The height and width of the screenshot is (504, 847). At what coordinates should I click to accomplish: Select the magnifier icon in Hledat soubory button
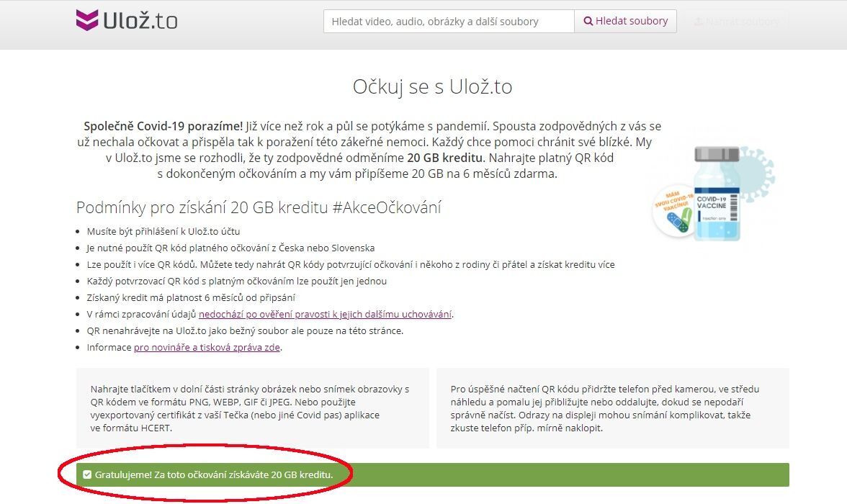tap(589, 21)
